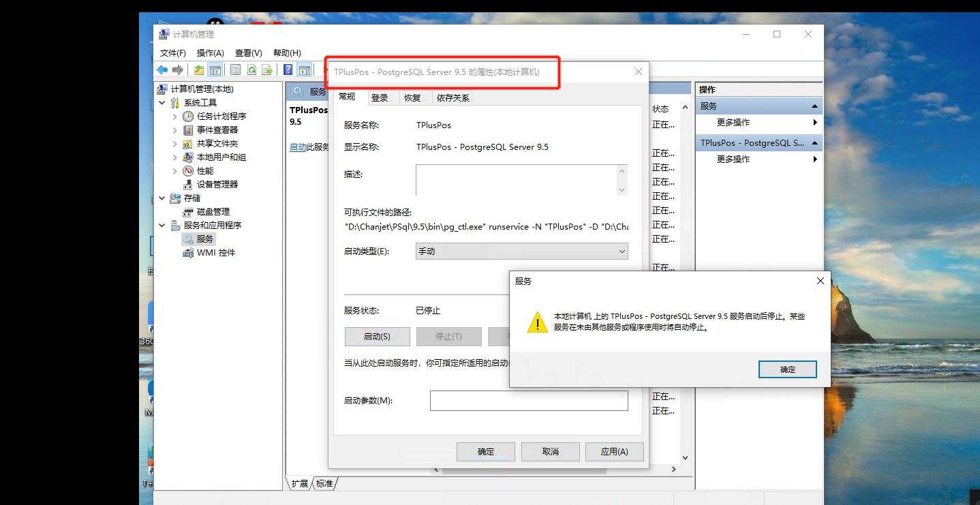Click the 服务 gear icon in tree
The height and width of the screenshot is (505, 980).
pos(188,239)
